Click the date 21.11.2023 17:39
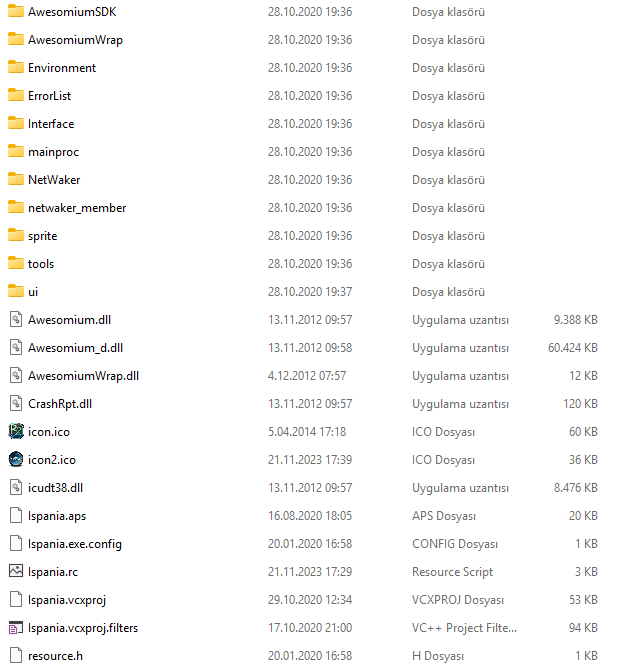Screen dimensions: 619x663 pos(310,460)
